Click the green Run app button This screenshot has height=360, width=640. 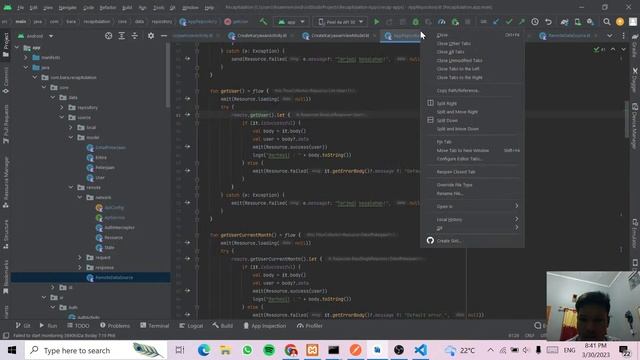click(x=376, y=22)
